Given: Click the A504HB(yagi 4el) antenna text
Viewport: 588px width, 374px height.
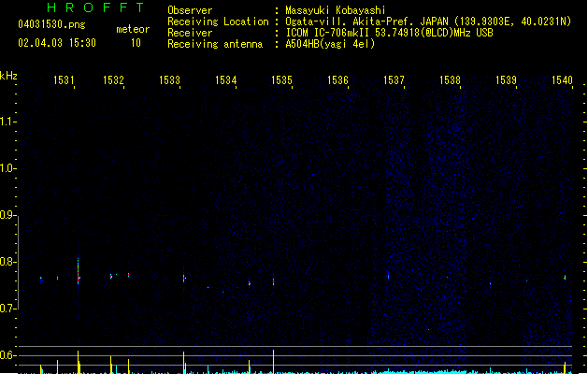Looking at the screenshot, I should (x=330, y=44).
